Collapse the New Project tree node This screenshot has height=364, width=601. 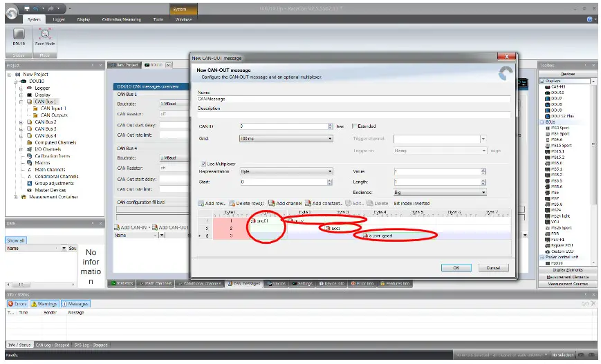tap(10, 75)
